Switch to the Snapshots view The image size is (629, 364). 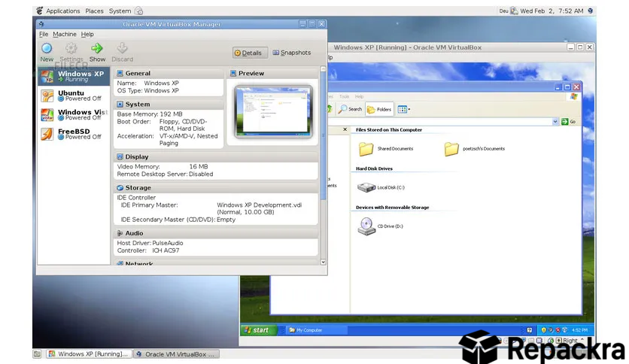tap(292, 53)
